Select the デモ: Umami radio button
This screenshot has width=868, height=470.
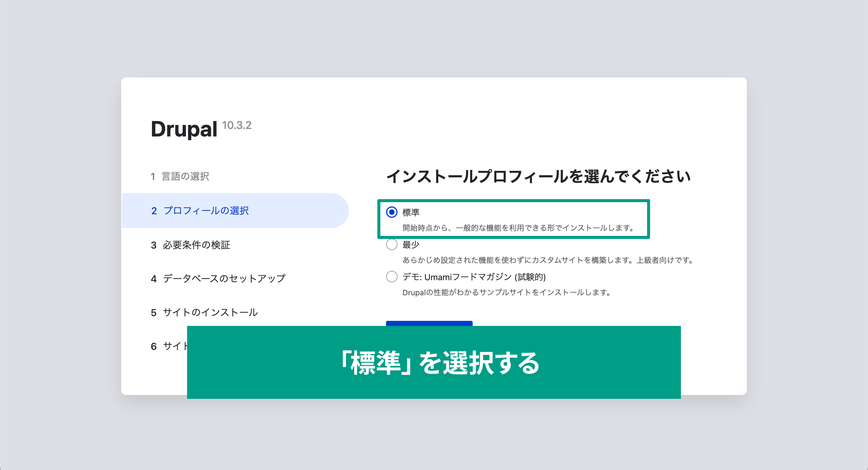pyautogui.click(x=392, y=277)
